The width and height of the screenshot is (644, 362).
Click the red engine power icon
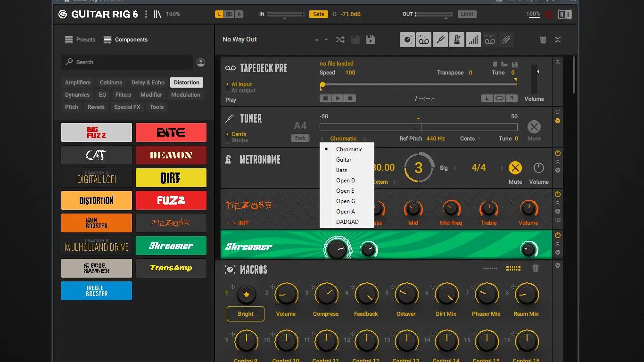click(x=548, y=14)
